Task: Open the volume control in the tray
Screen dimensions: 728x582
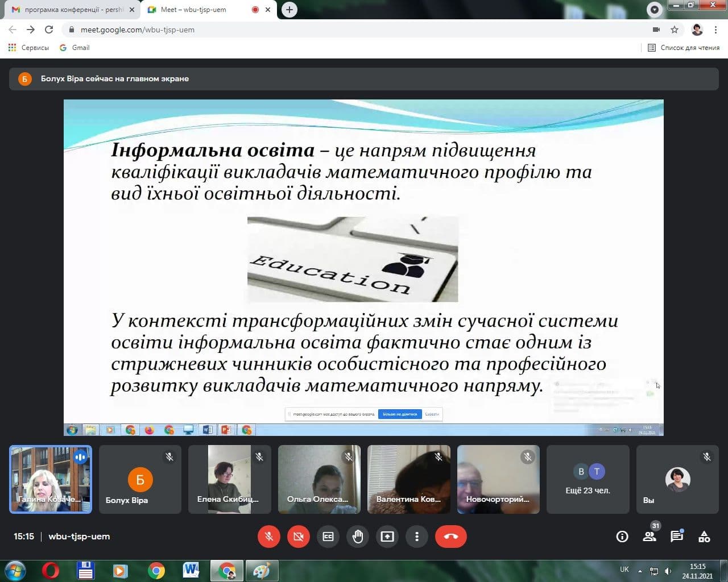Action: [x=668, y=571]
